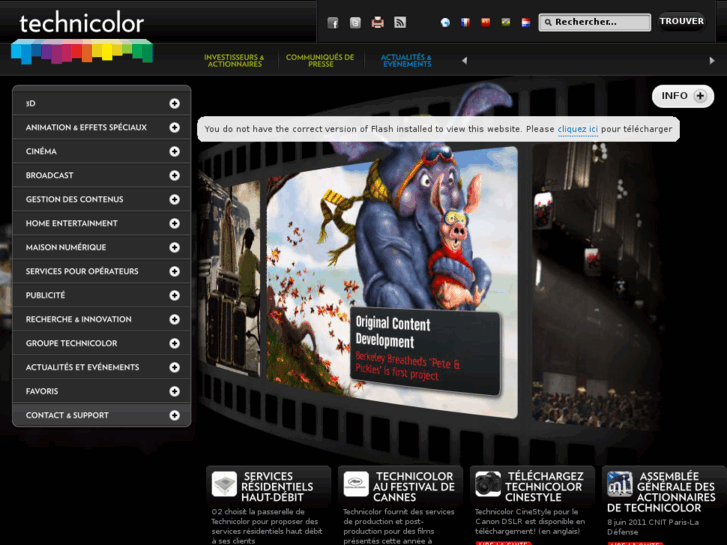Screen dimensions: 727x545
Task: Expand Home Entertainment menu item
Action: pyautogui.click(x=174, y=223)
